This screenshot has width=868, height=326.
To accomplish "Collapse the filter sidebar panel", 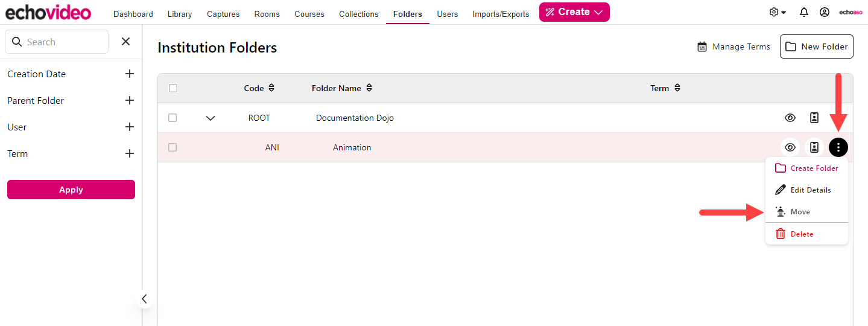I will [x=144, y=299].
